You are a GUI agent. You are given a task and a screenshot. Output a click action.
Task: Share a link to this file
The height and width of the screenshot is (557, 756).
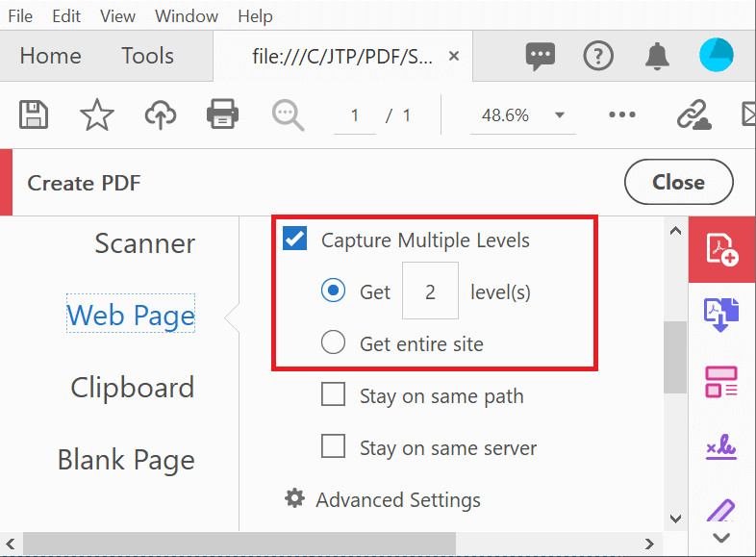tap(694, 114)
